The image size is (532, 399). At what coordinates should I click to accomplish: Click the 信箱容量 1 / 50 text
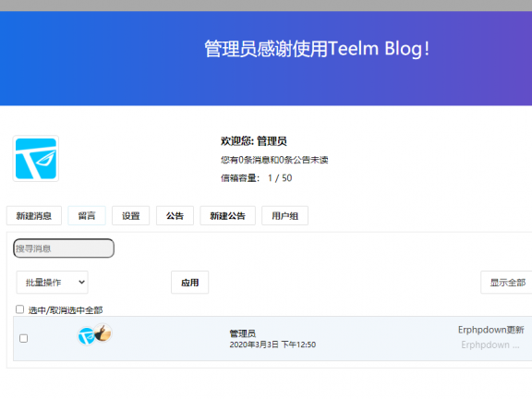[x=256, y=178]
